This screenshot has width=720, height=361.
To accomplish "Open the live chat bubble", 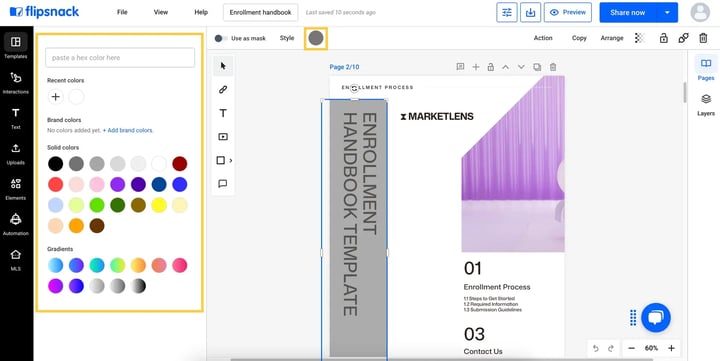I will point(656,317).
